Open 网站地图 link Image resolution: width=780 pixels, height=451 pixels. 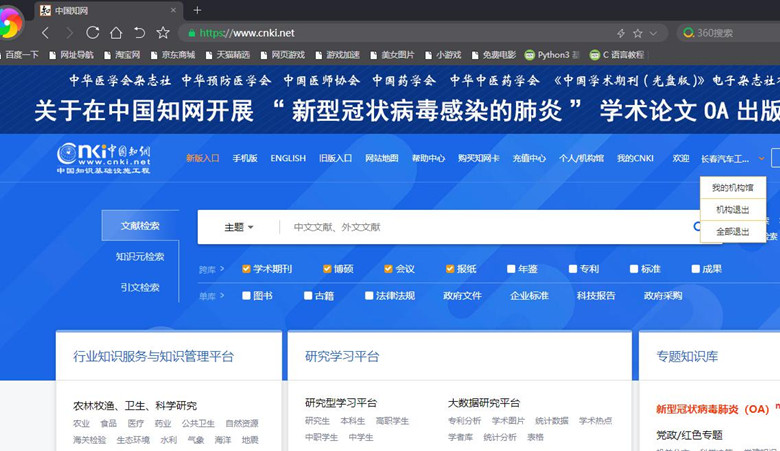click(382, 158)
